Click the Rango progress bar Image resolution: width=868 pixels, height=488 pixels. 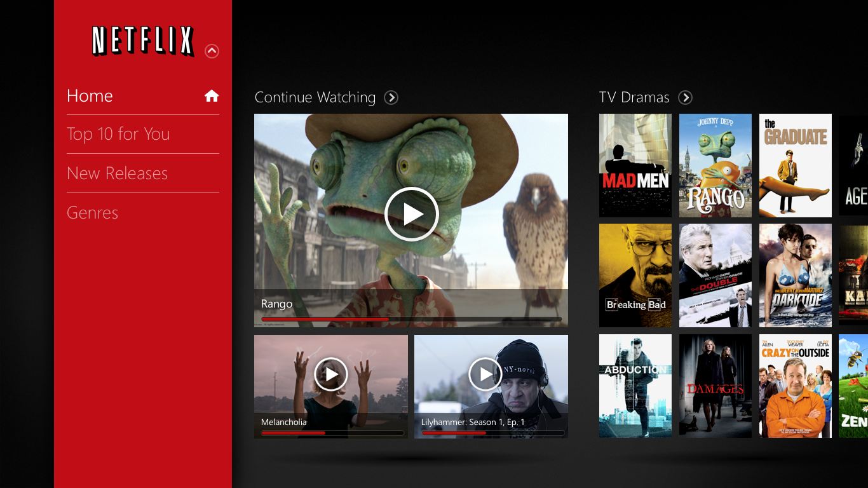click(x=411, y=319)
